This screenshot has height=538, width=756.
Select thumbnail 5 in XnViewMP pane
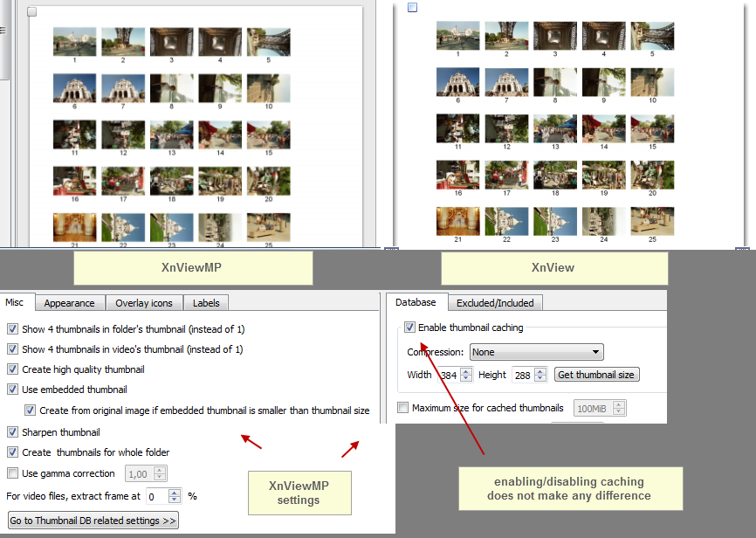tap(269, 42)
